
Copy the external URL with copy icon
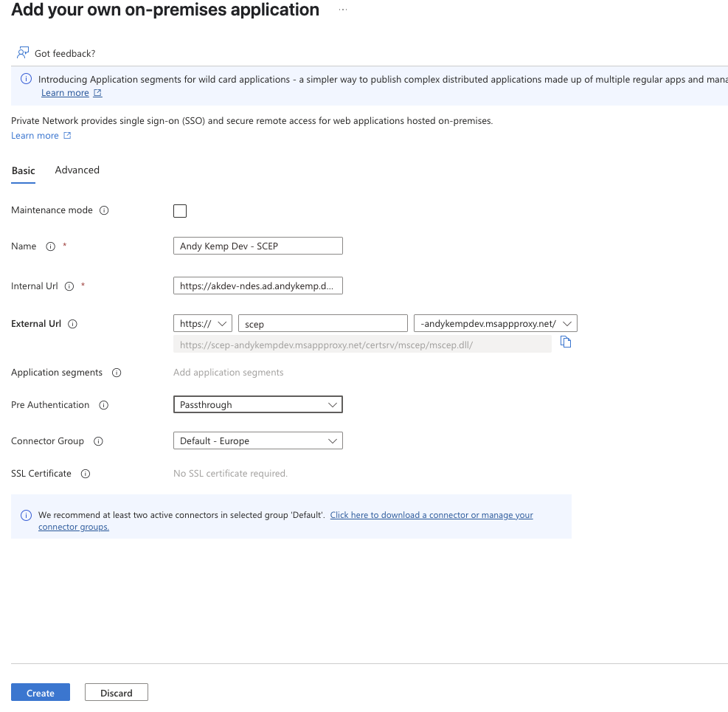[x=566, y=342]
